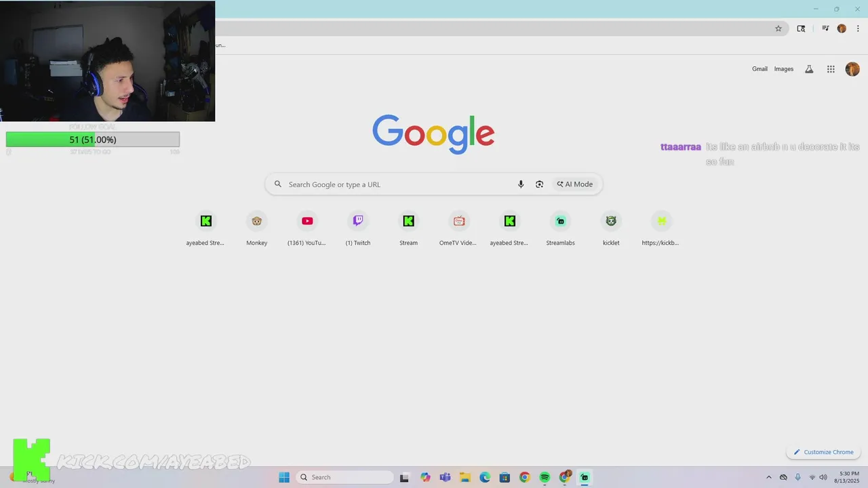Open the volume speaker tray icon
The width and height of the screenshot is (868, 488).
point(823,477)
